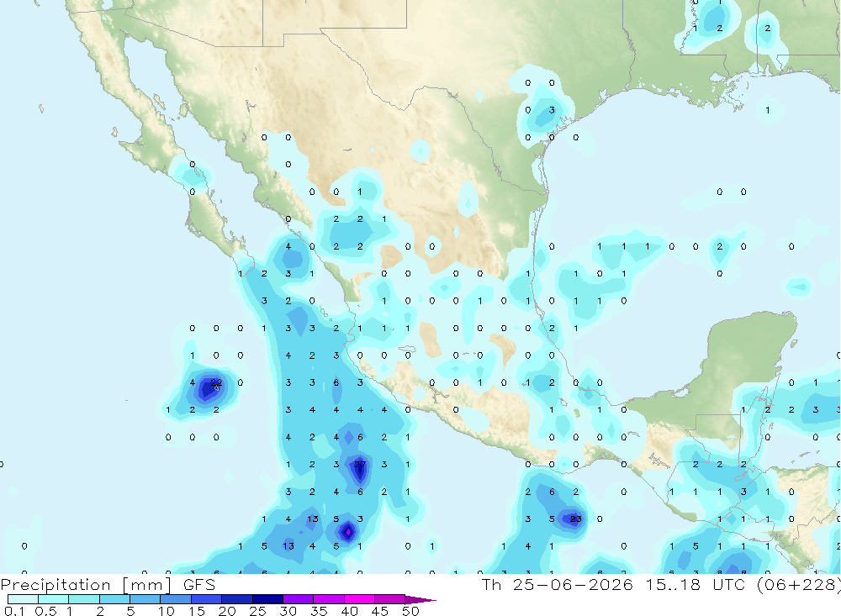Screen dimensions: 841x616
Task: Click the "25" legend scale label
Action: (x=257, y=611)
